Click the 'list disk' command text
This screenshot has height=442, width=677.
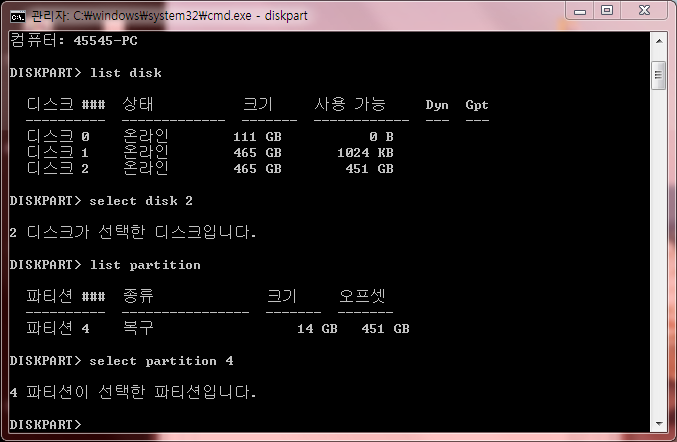(126, 73)
